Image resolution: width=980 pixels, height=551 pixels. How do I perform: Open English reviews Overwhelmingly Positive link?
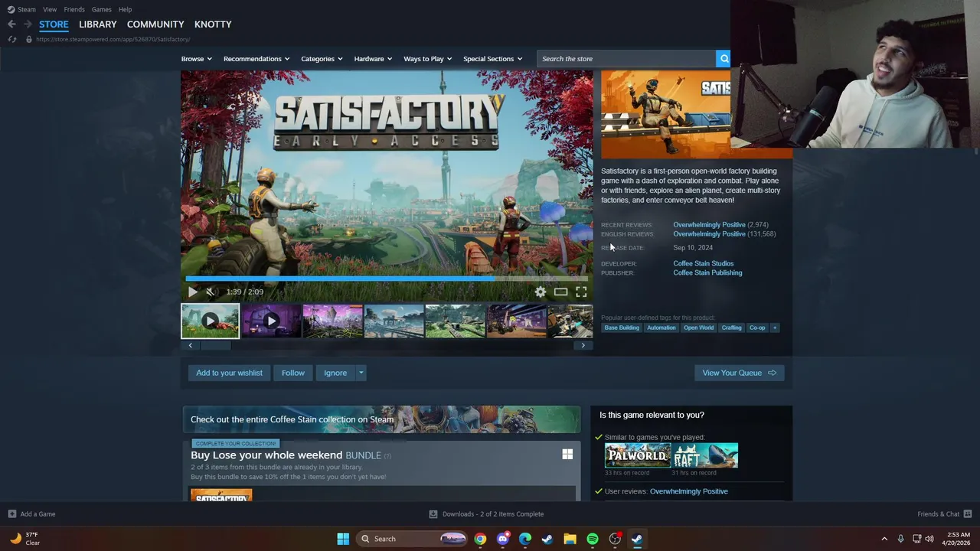coord(709,234)
